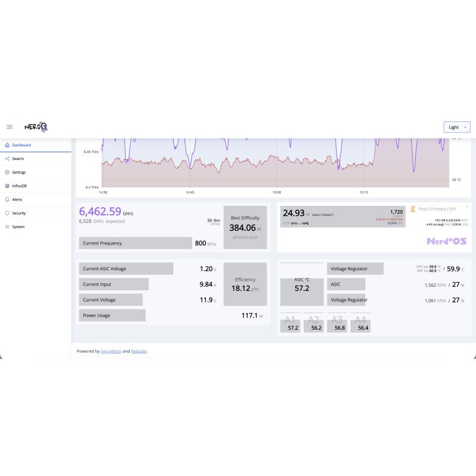This screenshot has width=476, height=476.
Task: Click the 800 MHz frequency value
Action: coord(205,243)
